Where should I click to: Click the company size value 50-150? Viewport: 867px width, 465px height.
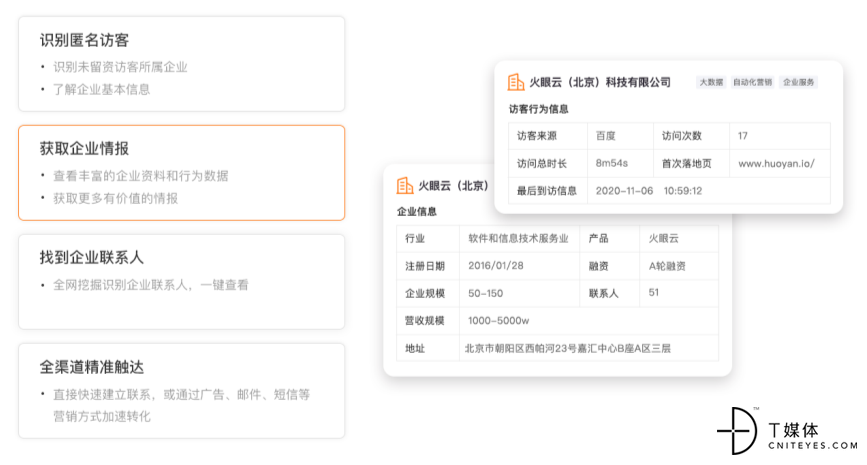tap(485, 294)
